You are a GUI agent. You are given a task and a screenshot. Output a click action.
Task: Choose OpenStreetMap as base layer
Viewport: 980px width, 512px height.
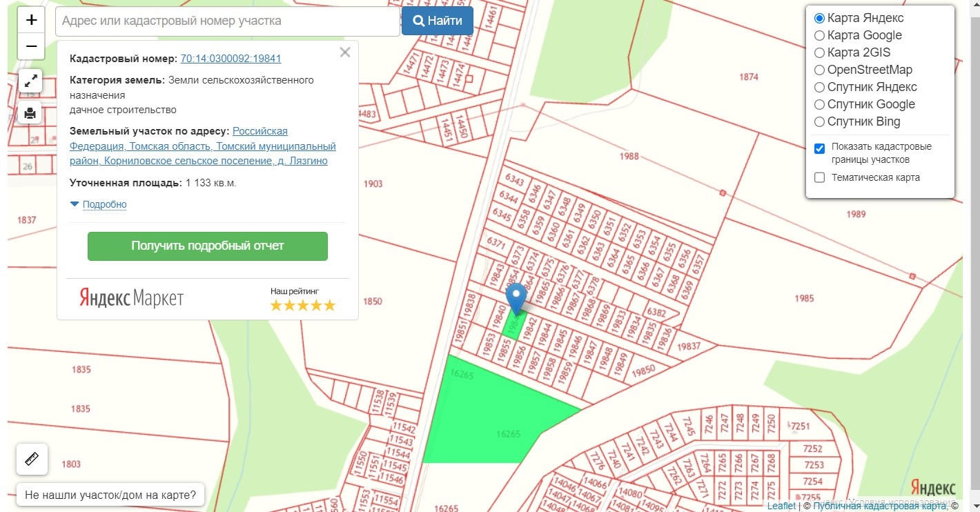point(819,70)
